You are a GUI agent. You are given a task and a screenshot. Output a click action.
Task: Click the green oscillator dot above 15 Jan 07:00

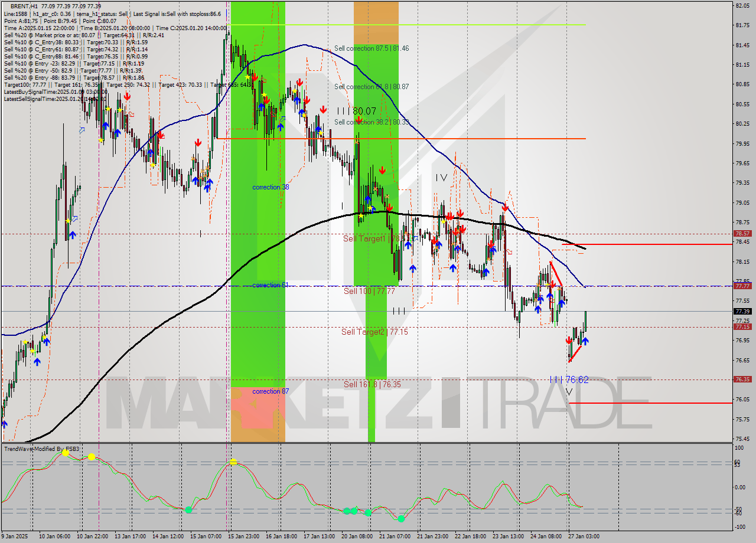188,510
